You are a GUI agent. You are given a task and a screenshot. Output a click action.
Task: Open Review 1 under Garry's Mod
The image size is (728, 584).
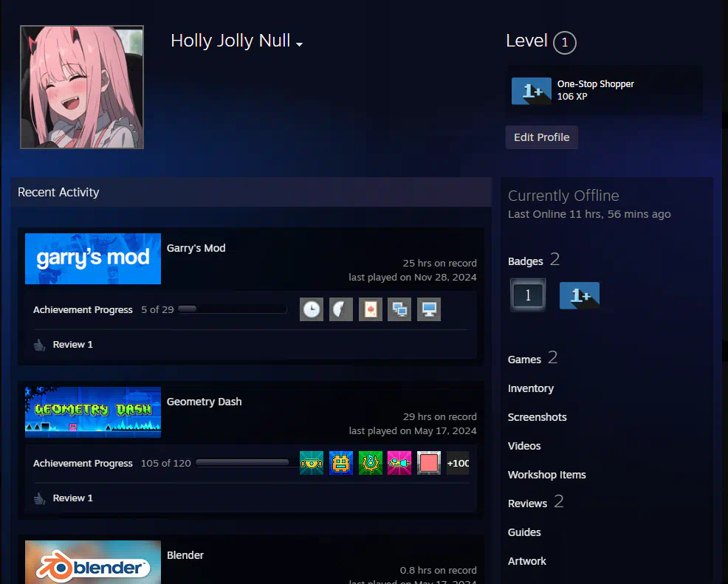[73, 345]
